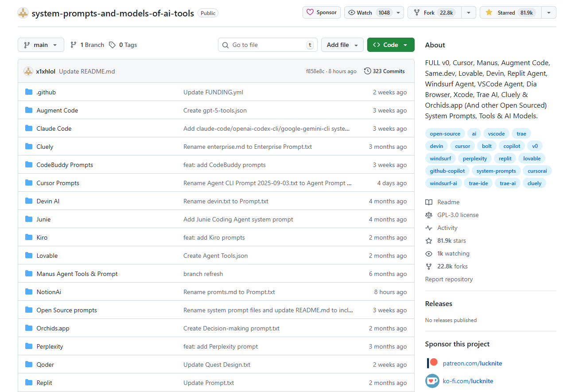Click the Ko-fi icon

pyautogui.click(x=431, y=381)
